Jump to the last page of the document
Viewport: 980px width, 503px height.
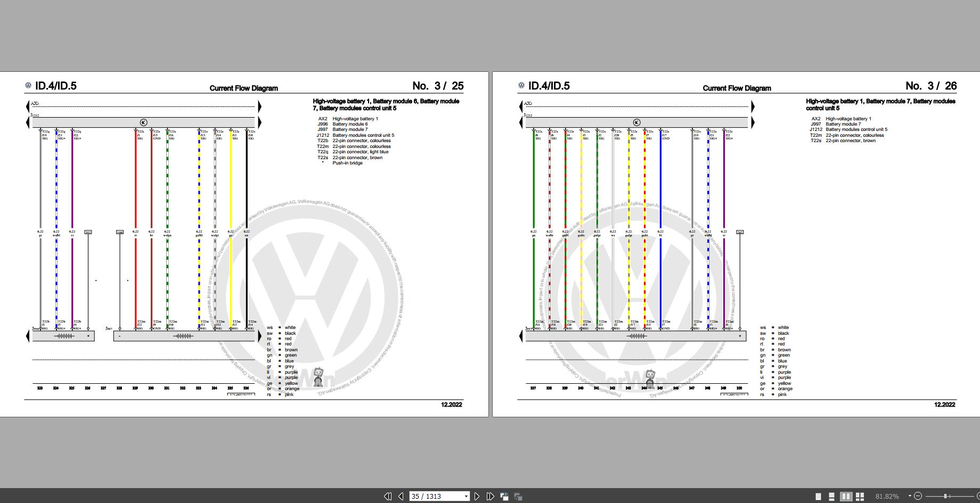pyautogui.click(x=490, y=496)
